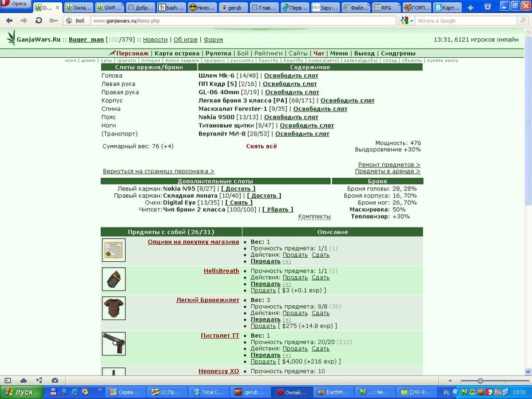
Task: Open the Opera Turbo speedometer icon
Action: tap(55, 380)
